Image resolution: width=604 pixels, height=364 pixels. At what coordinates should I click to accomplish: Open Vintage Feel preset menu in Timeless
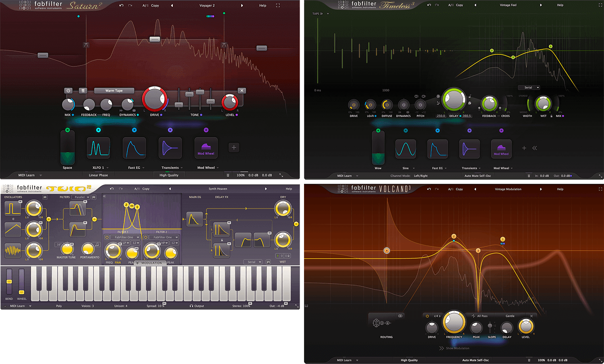508,5
